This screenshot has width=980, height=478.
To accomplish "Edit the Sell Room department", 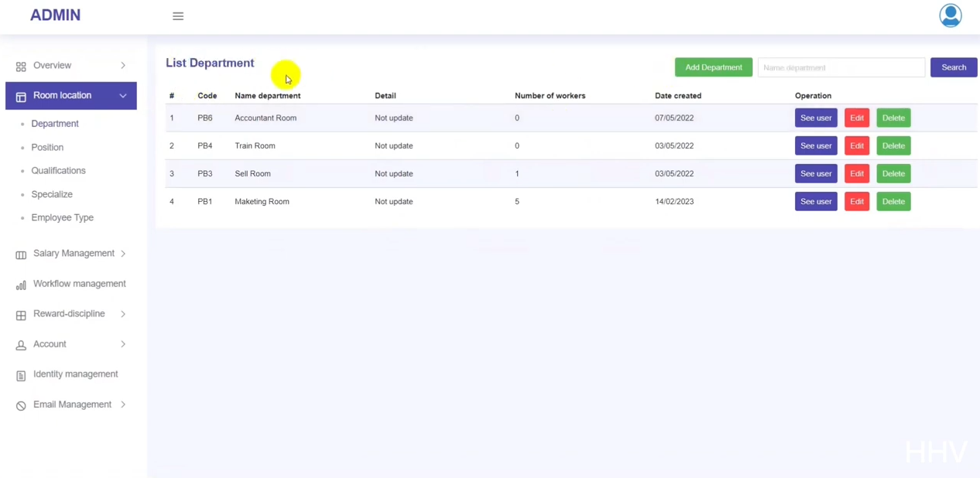I will [x=856, y=173].
